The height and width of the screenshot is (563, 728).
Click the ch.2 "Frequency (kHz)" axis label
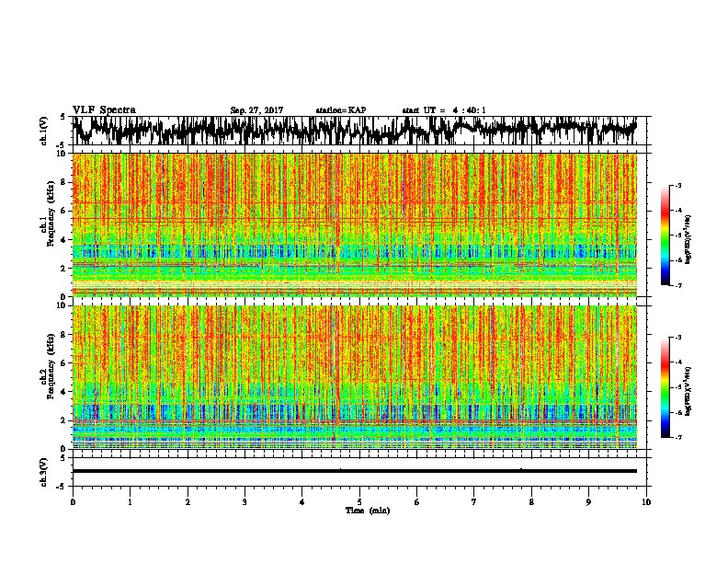coord(51,366)
